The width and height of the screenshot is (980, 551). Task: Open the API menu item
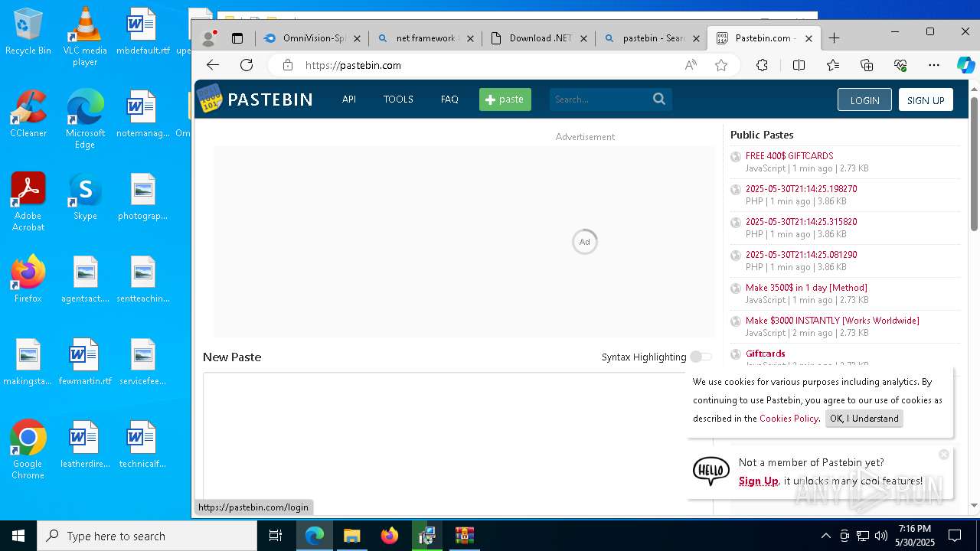(x=349, y=99)
